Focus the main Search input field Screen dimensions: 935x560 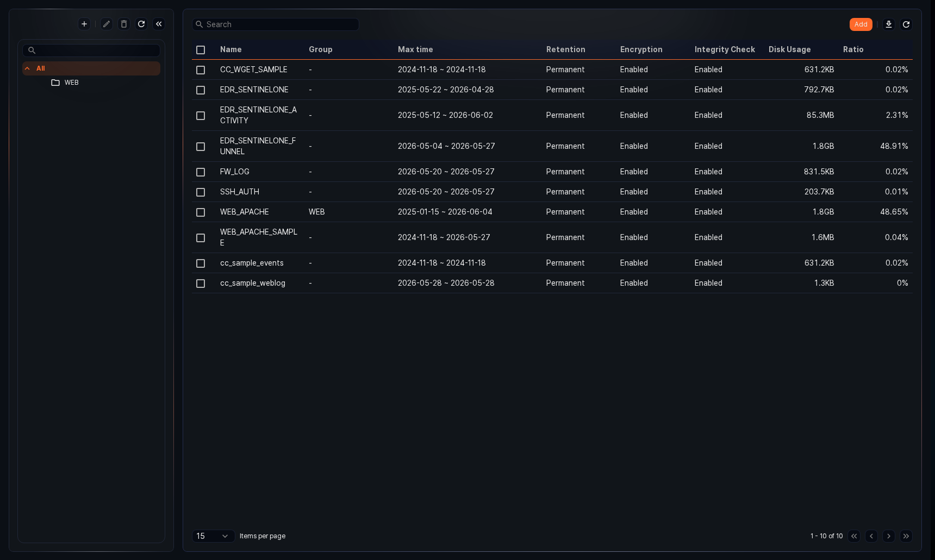click(276, 24)
